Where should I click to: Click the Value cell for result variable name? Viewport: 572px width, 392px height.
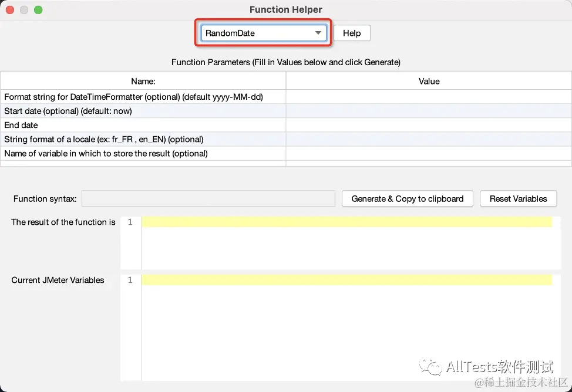coord(429,154)
